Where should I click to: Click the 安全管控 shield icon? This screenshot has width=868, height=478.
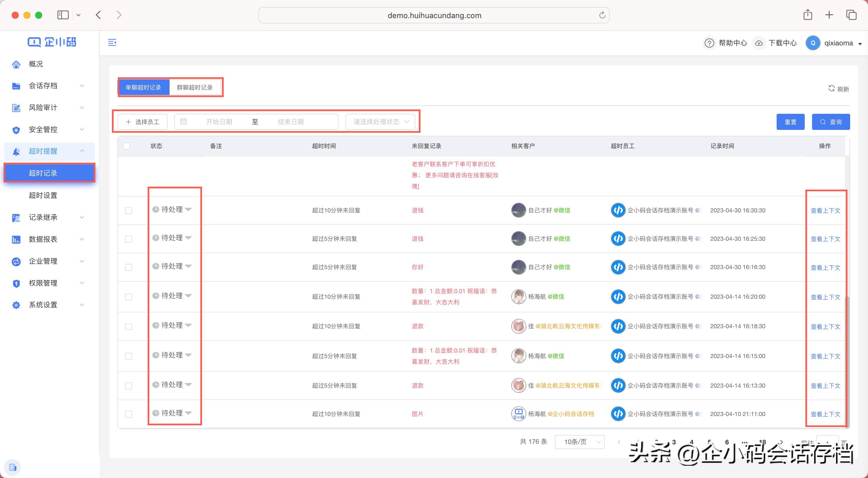tap(16, 130)
